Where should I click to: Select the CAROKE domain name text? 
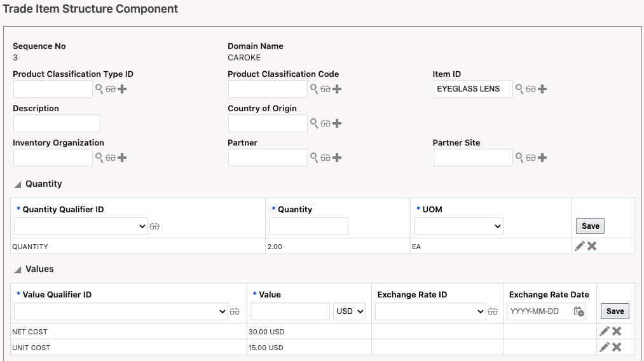tap(244, 57)
